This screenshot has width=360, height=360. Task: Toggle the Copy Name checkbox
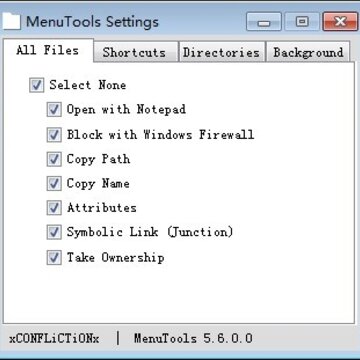click(x=54, y=184)
